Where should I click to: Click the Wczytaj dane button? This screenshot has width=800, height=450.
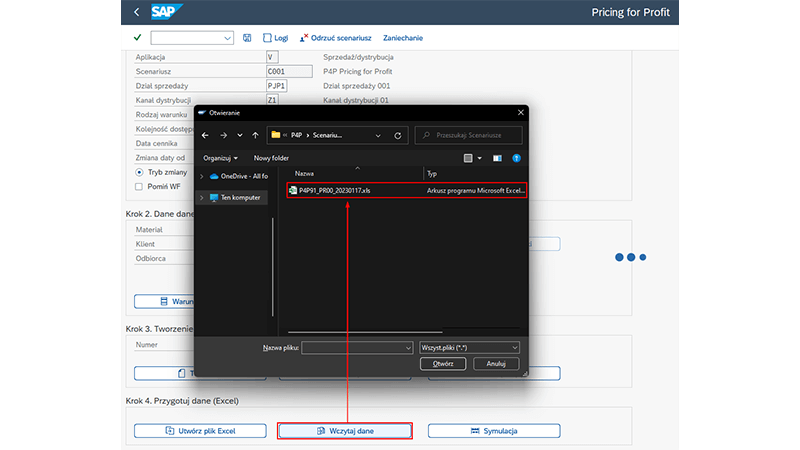click(345, 431)
